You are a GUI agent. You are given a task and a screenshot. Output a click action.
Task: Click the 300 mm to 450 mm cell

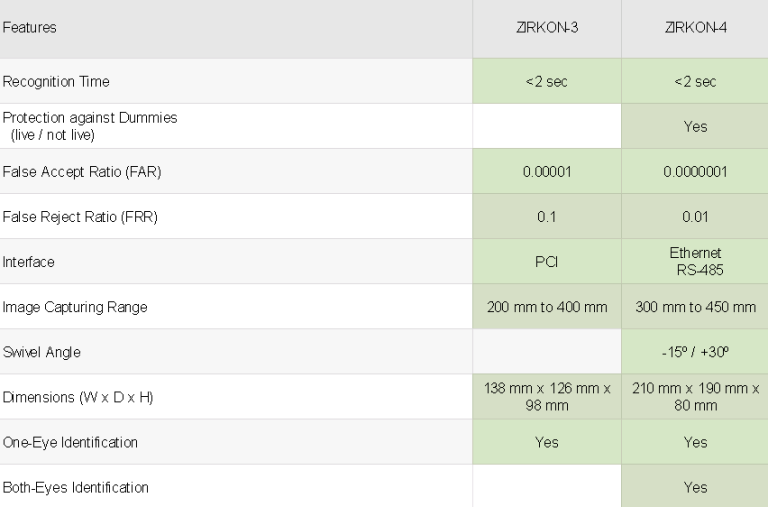pyautogui.click(x=694, y=307)
